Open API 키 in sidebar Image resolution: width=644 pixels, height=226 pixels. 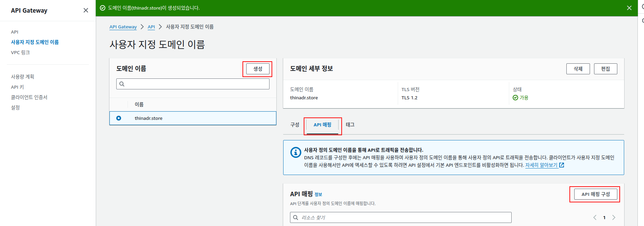point(17,87)
